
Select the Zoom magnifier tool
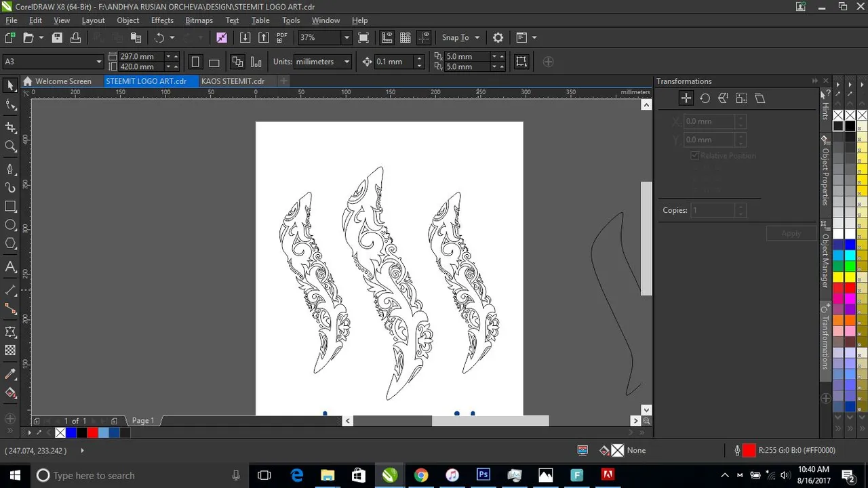pyautogui.click(x=10, y=146)
